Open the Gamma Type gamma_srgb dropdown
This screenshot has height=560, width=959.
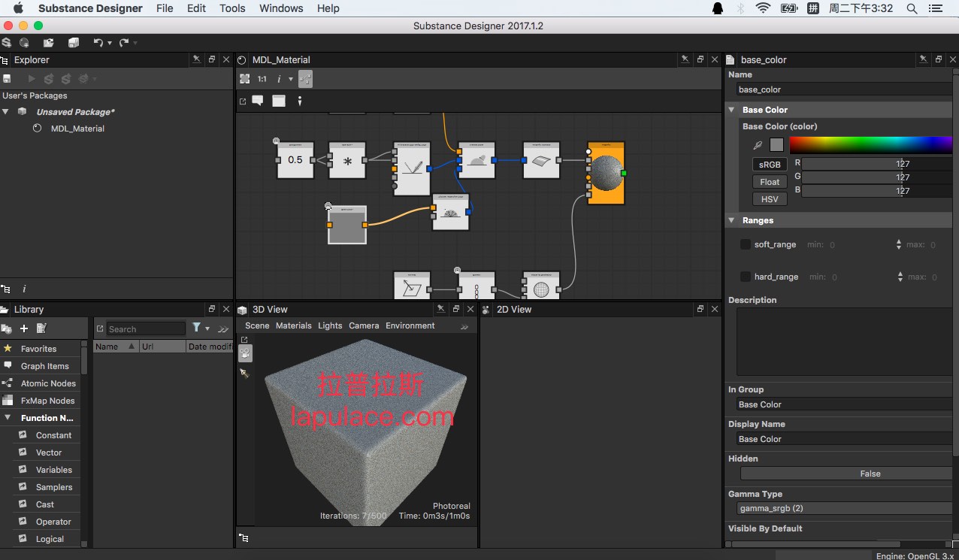coord(843,508)
